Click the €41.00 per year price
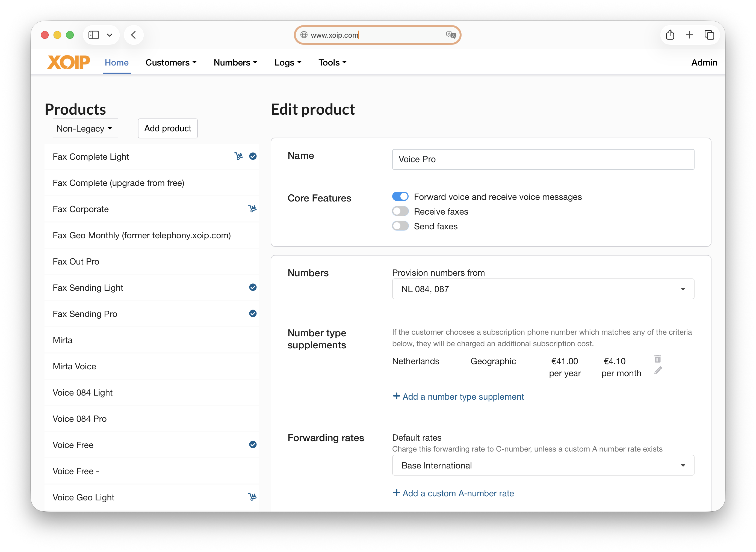 tap(565, 367)
